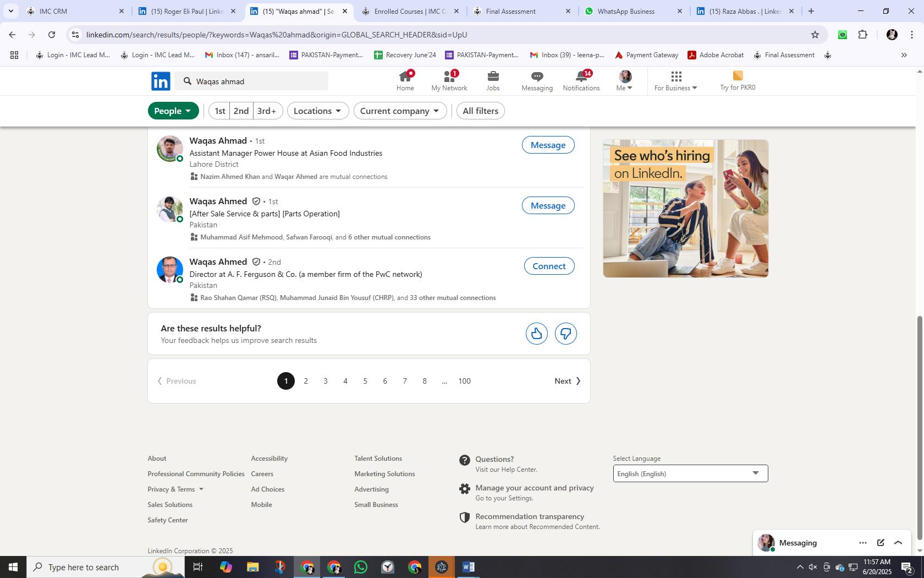
Task: Open Recovery June'24 bookmark
Action: pyautogui.click(x=405, y=55)
